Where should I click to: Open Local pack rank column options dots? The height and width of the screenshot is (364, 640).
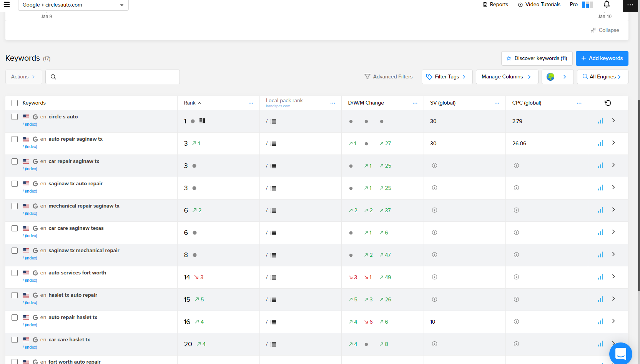tap(332, 103)
